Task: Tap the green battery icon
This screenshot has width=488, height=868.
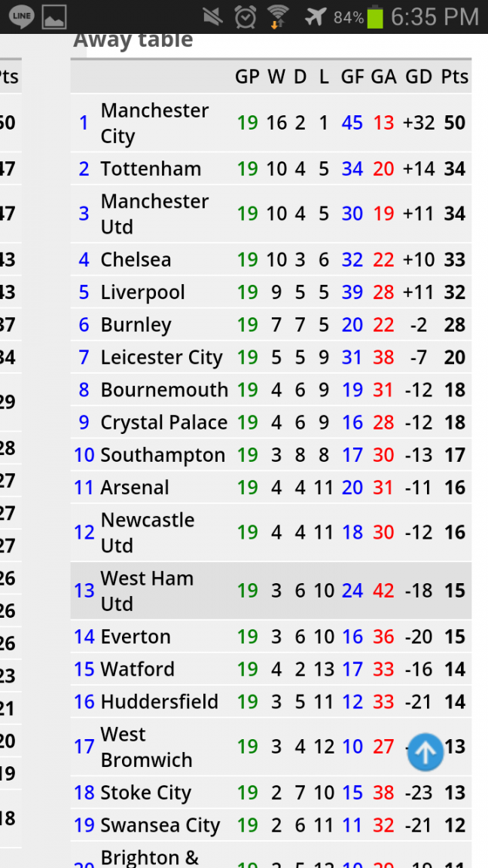Action: pos(376,17)
